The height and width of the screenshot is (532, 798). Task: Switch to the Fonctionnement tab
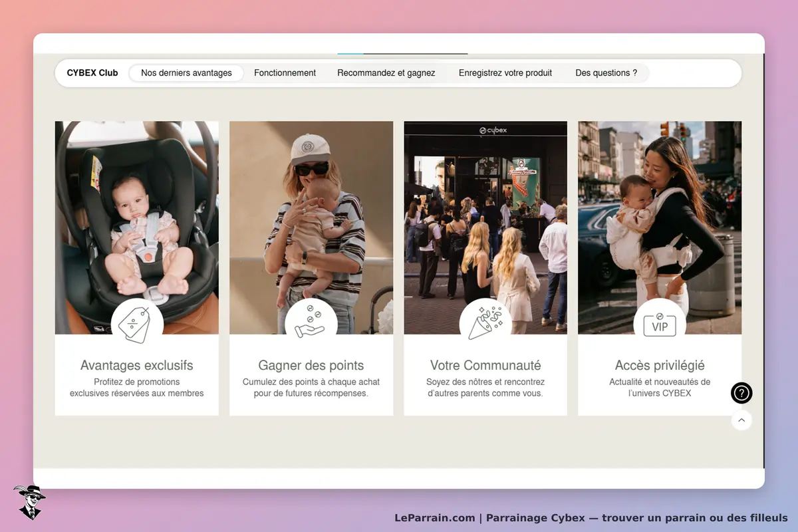(x=285, y=73)
